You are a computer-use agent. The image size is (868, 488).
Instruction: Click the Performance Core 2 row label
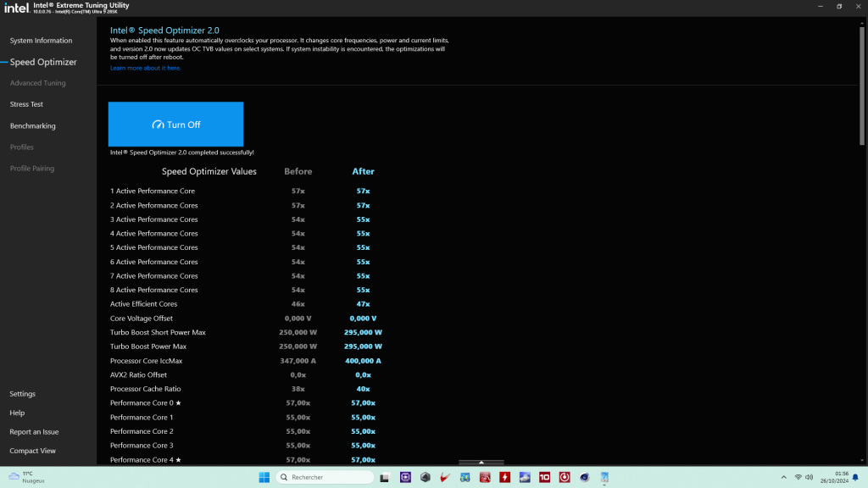pyautogui.click(x=142, y=431)
